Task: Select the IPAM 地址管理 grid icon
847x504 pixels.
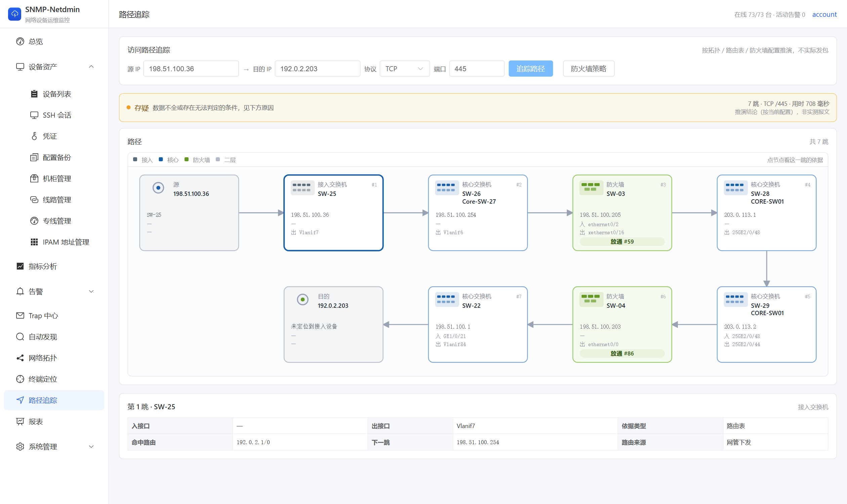Action: click(x=34, y=242)
